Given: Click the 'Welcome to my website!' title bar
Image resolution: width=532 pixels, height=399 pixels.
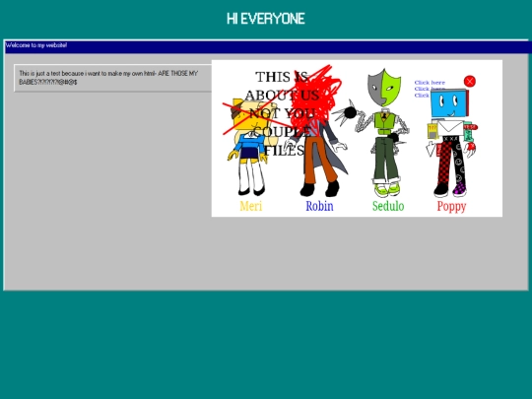Looking at the screenshot, I should pyautogui.click(x=268, y=47).
